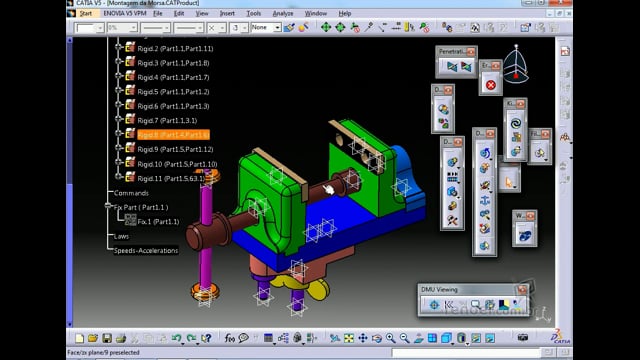The height and width of the screenshot is (360, 640).
Task: Click the Undo arrow icon
Action: (x=176, y=338)
